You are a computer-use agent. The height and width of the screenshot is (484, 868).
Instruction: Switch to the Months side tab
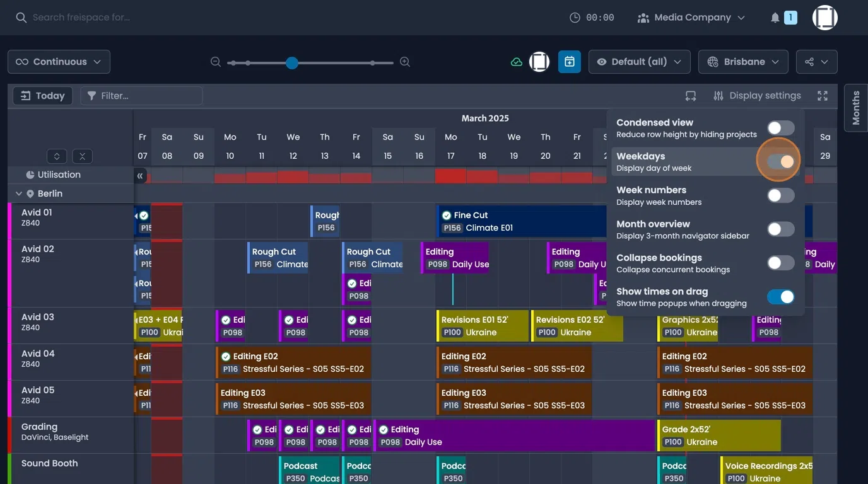856,107
